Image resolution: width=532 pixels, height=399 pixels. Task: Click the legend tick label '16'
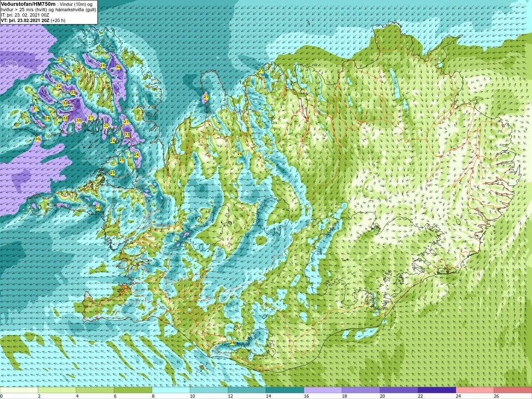tap(306, 396)
